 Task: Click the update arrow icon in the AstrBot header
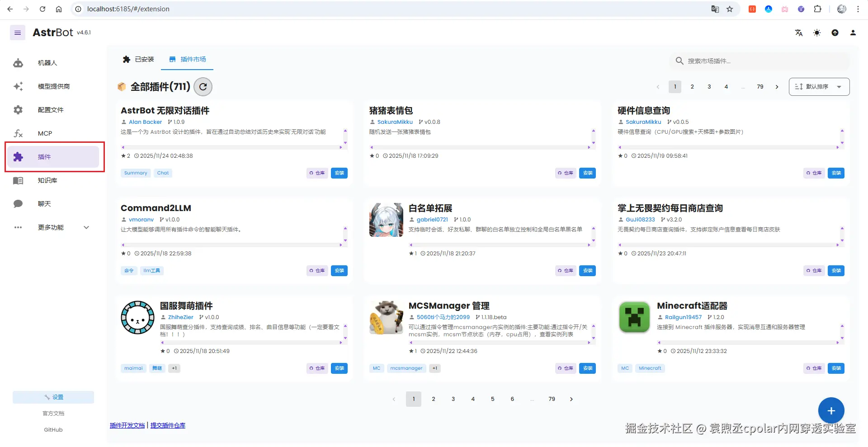tap(835, 33)
